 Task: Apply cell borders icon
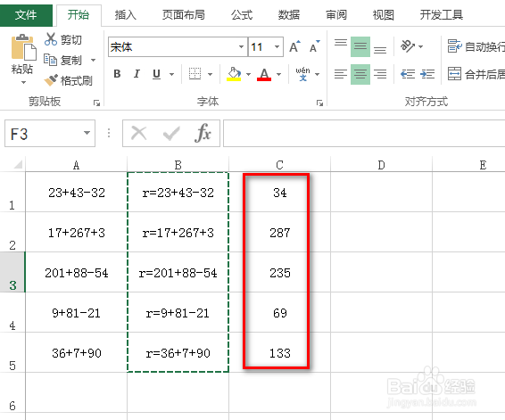(x=195, y=74)
